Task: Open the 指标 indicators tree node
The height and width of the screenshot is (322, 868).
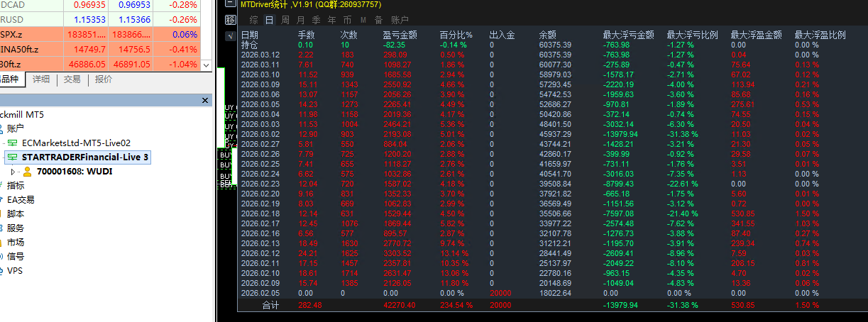Action: [x=16, y=185]
